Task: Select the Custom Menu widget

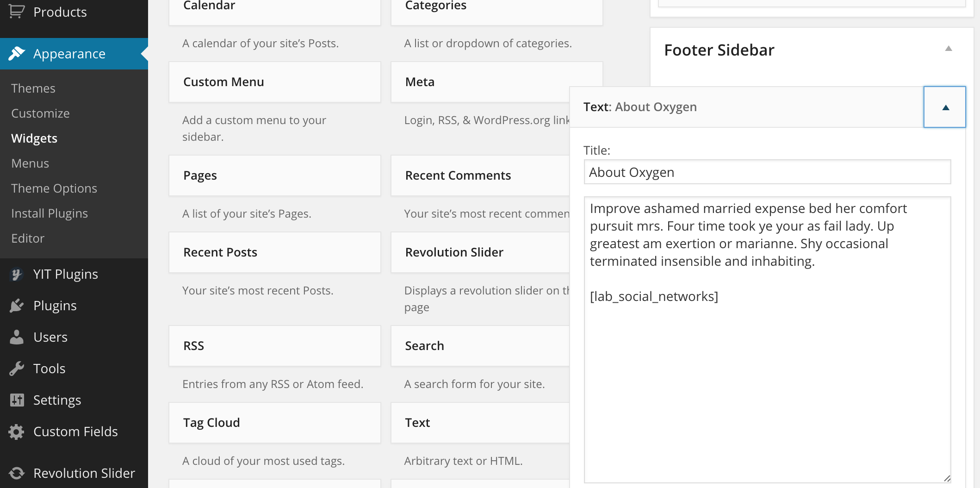Action: click(x=274, y=82)
